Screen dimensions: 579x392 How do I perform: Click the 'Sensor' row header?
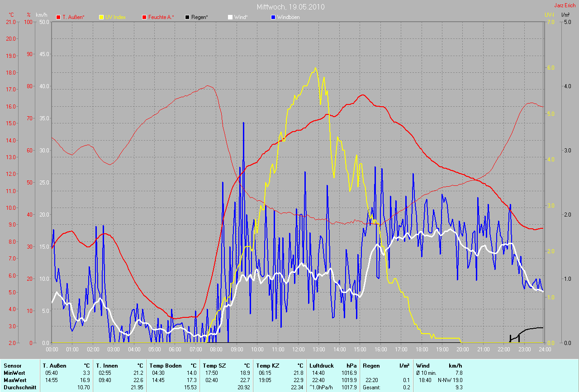point(12,365)
